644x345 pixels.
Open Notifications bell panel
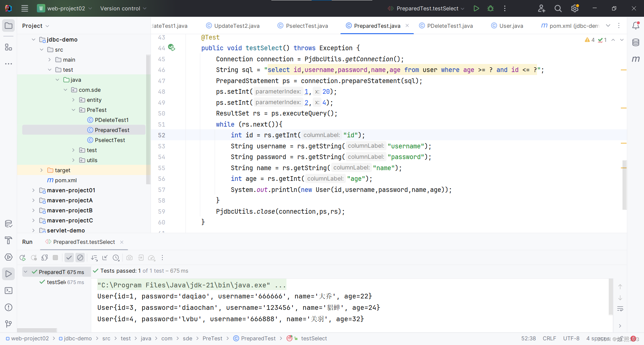[636, 25]
